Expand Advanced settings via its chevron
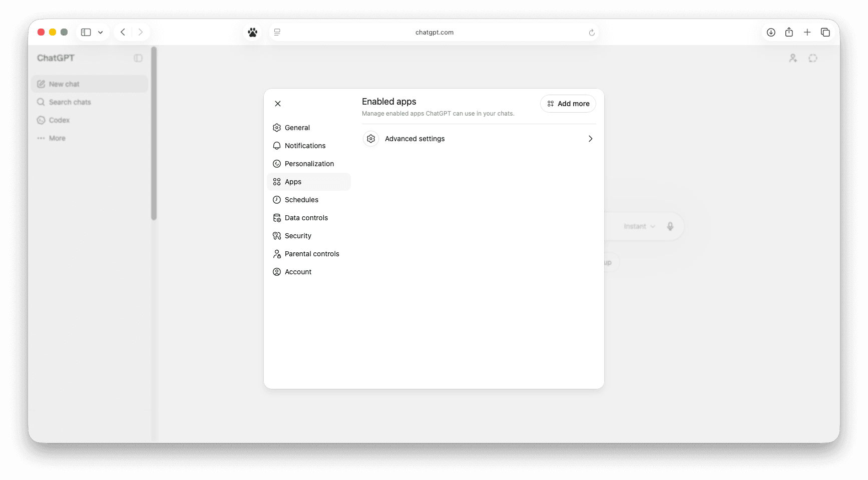The width and height of the screenshot is (868, 480). pyautogui.click(x=590, y=139)
